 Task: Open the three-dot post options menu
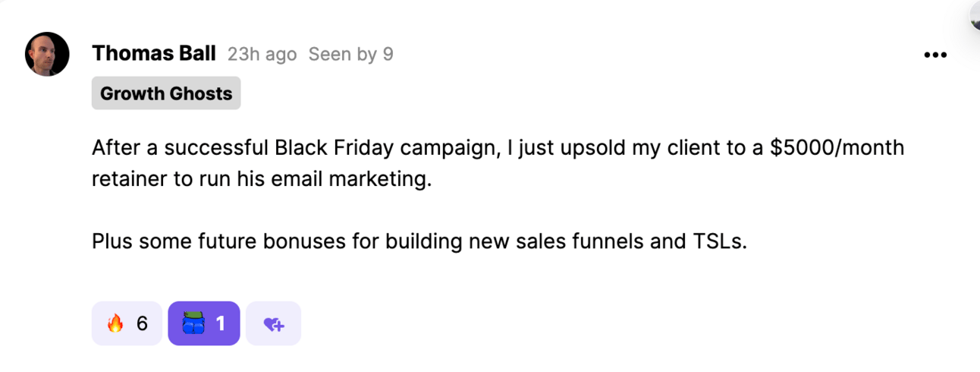934,55
